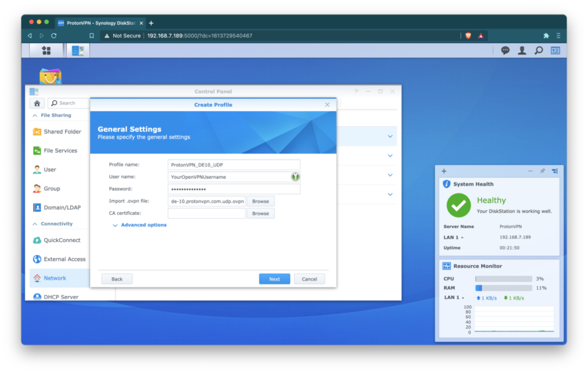Open a new browser tab

click(151, 23)
